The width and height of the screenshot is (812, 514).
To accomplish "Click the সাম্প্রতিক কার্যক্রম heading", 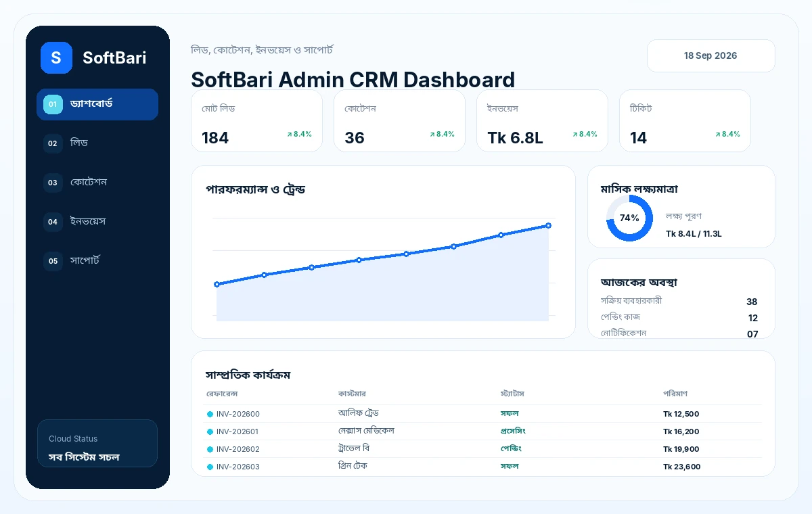I will tap(248, 375).
